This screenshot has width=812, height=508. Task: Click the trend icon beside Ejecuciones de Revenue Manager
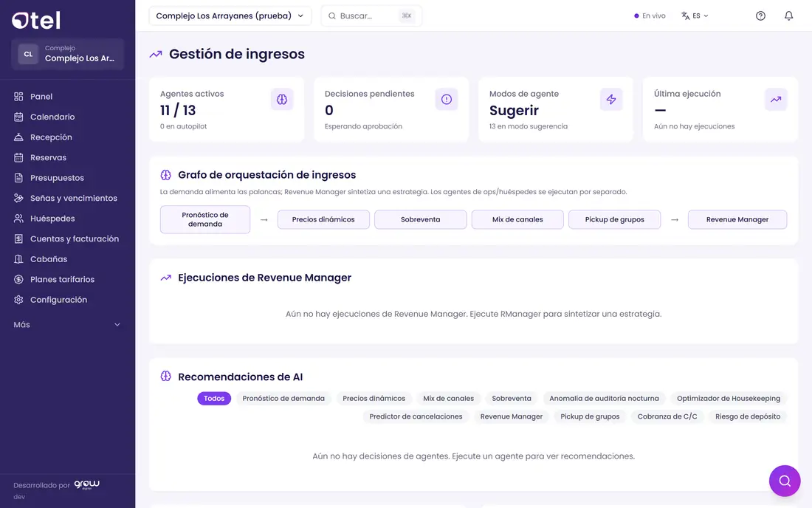tap(165, 278)
